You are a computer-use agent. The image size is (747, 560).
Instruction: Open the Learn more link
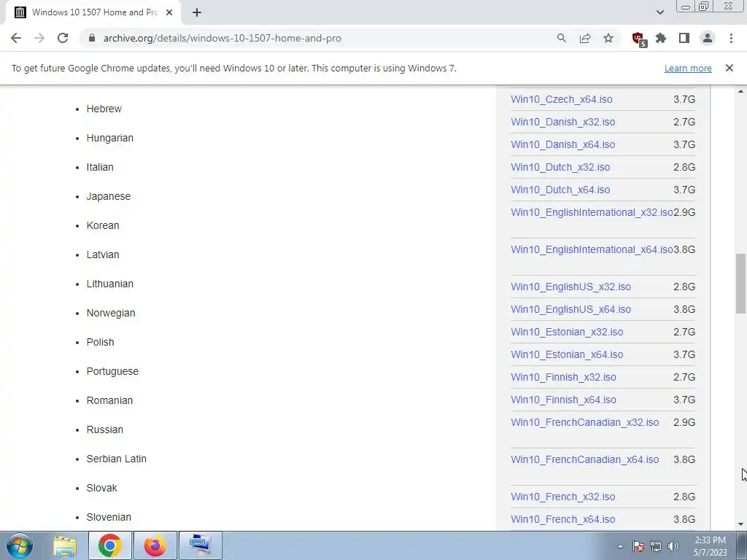[x=688, y=68]
